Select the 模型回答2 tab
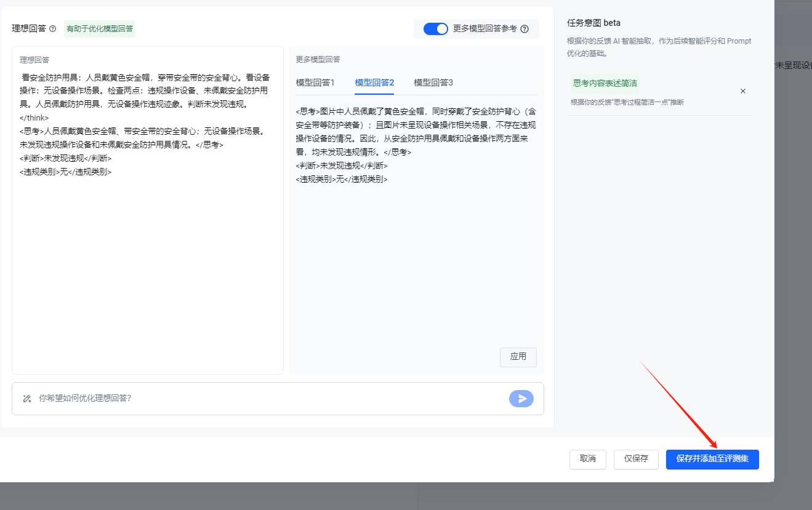The image size is (812, 510). [x=374, y=82]
